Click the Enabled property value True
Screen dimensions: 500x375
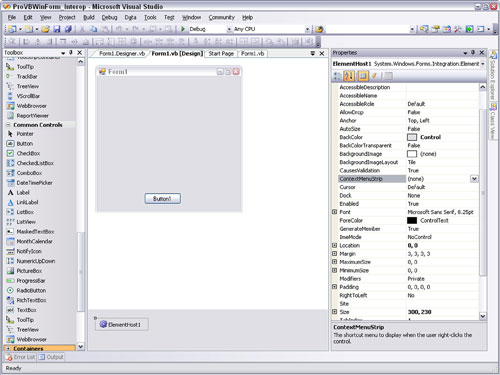click(x=413, y=204)
